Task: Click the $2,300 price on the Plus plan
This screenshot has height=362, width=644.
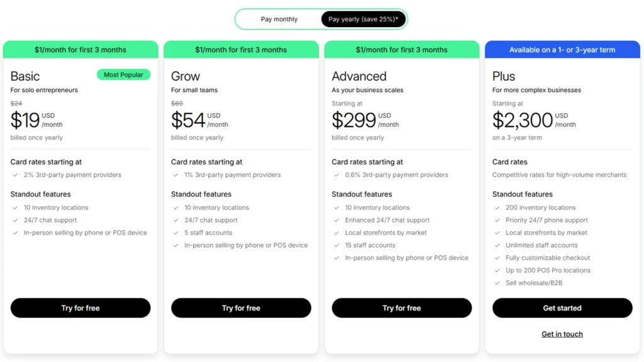Action: coord(521,119)
